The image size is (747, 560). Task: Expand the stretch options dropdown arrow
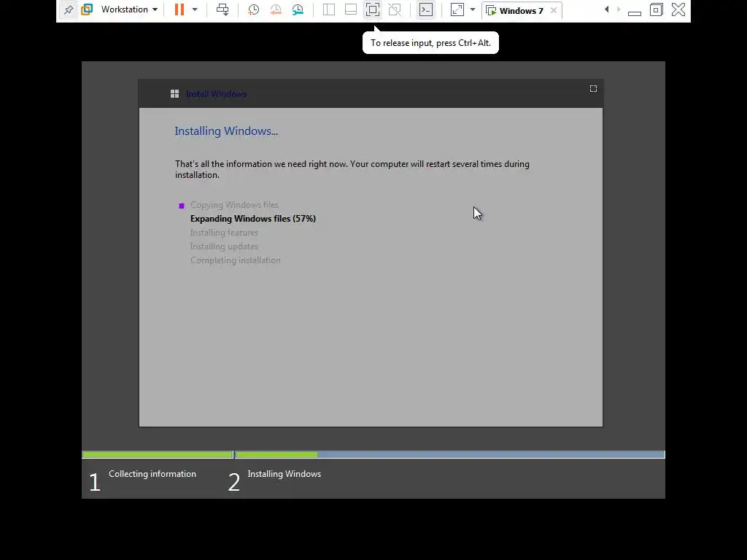tap(473, 9)
